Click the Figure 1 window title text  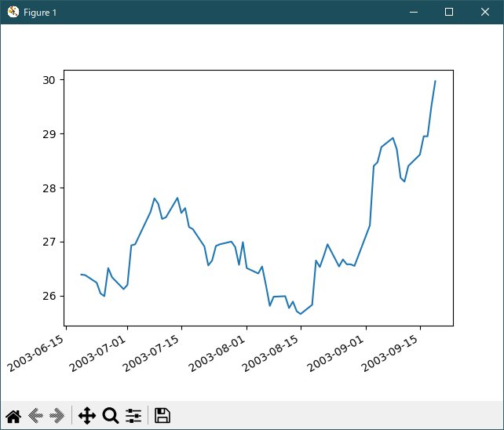pos(40,13)
